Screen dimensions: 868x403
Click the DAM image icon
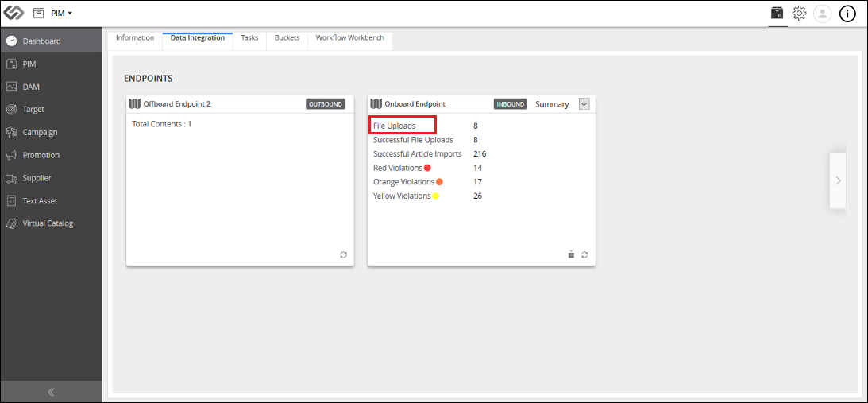11,87
